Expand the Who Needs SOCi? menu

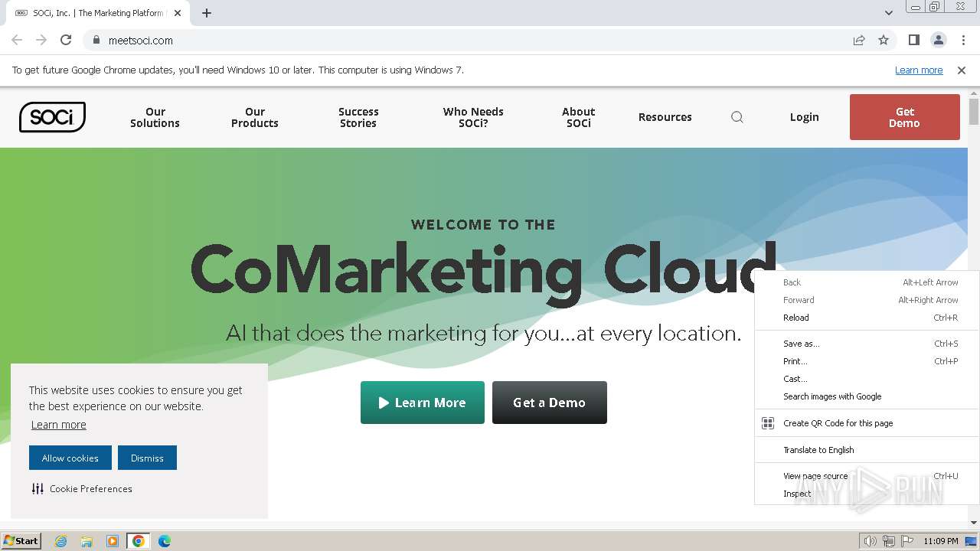[x=473, y=117]
